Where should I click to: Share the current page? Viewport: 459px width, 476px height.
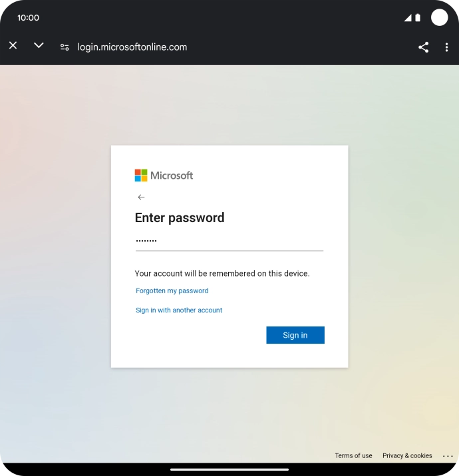click(423, 47)
